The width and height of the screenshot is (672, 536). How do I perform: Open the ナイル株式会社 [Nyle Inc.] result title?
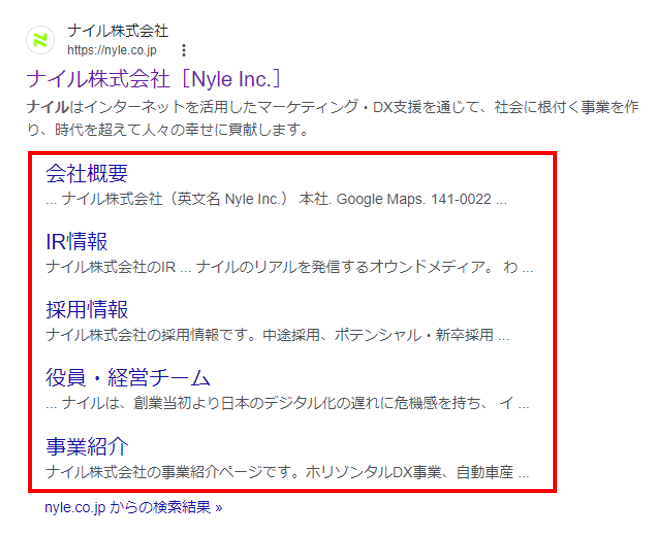point(154,79)
